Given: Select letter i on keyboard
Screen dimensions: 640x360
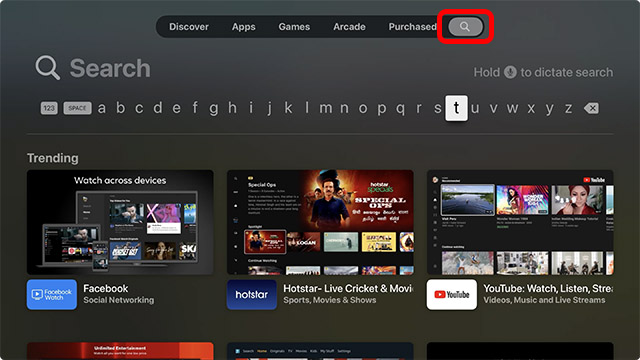Looking at the screenshot, I should point(251,108).
